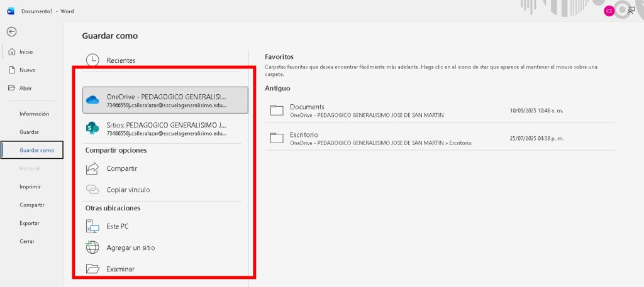Click Cerrar in the sidebar
The width and height of the screenshot is (644, 287).
tap(26, 241)
